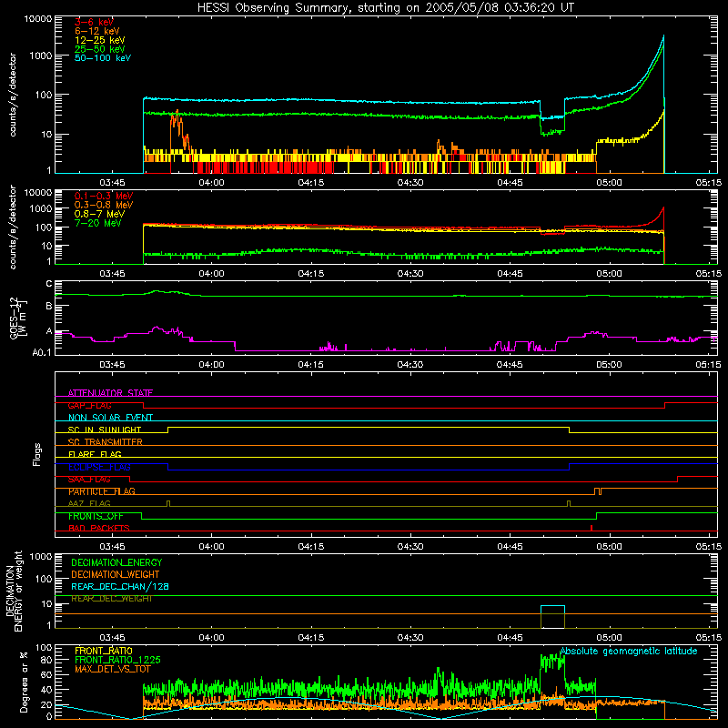The width and height of the screenshot is (728, 728).
Task: Click the DECIMATION_WEIGHT legend label
Action: click(x=116, y=574)
